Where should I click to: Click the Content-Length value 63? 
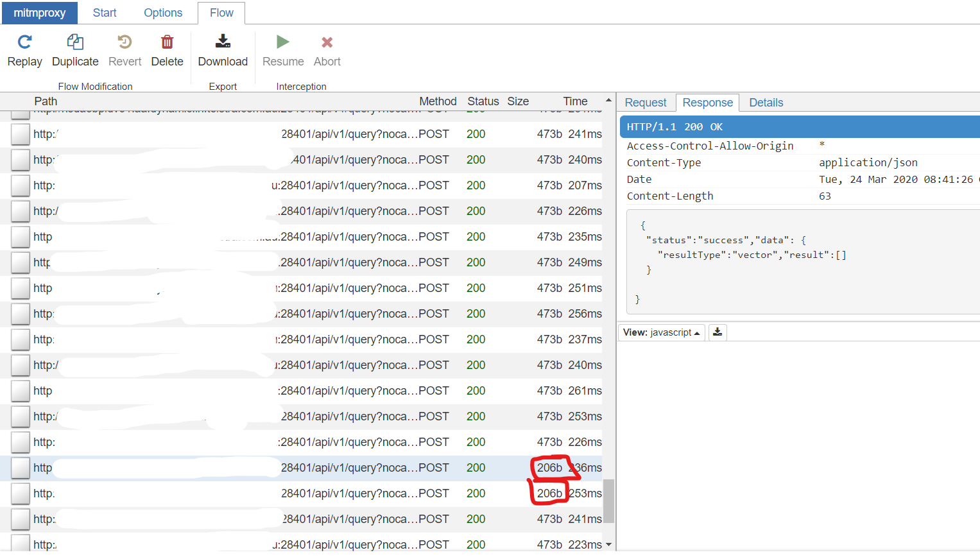825,196
